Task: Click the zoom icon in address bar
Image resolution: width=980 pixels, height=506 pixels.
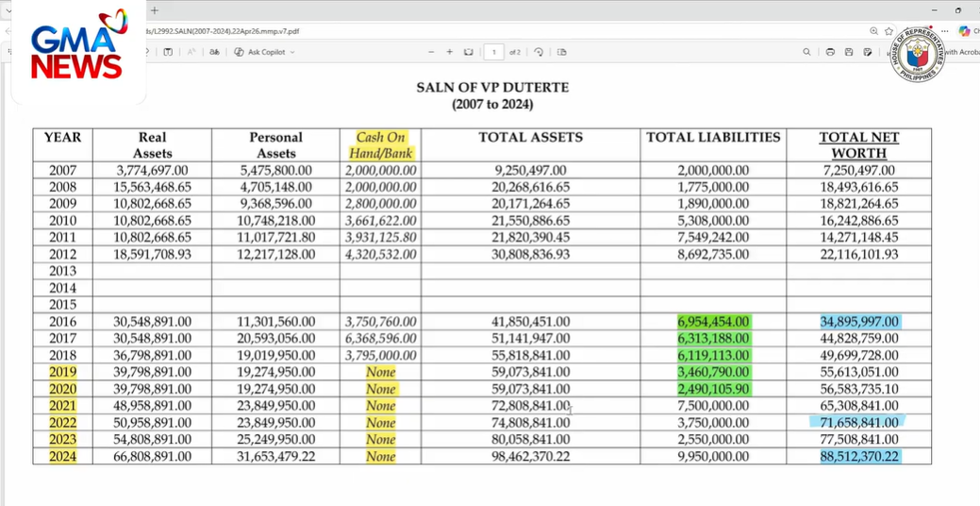Action: coord(873,30)
